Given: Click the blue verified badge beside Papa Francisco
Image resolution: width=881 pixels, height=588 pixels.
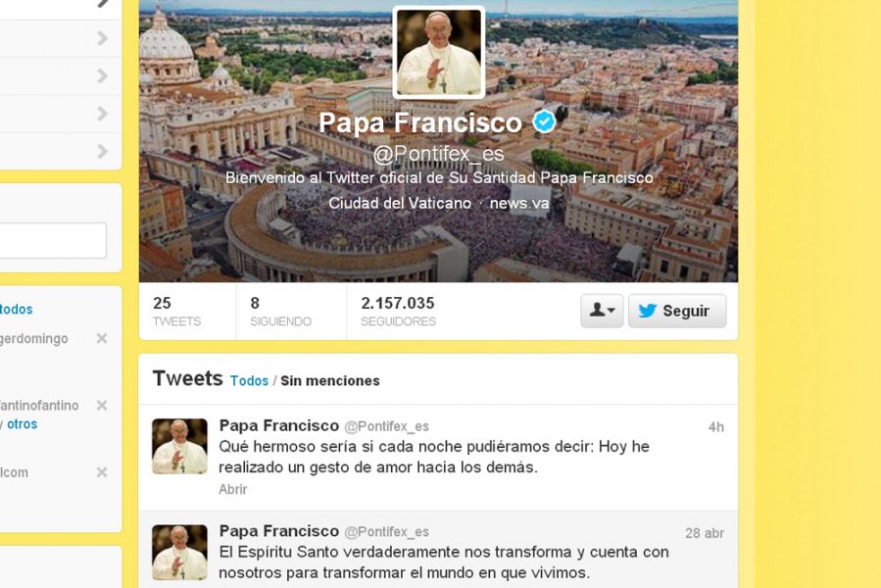Looking at the screenshot, I should [x=544, y=122].
